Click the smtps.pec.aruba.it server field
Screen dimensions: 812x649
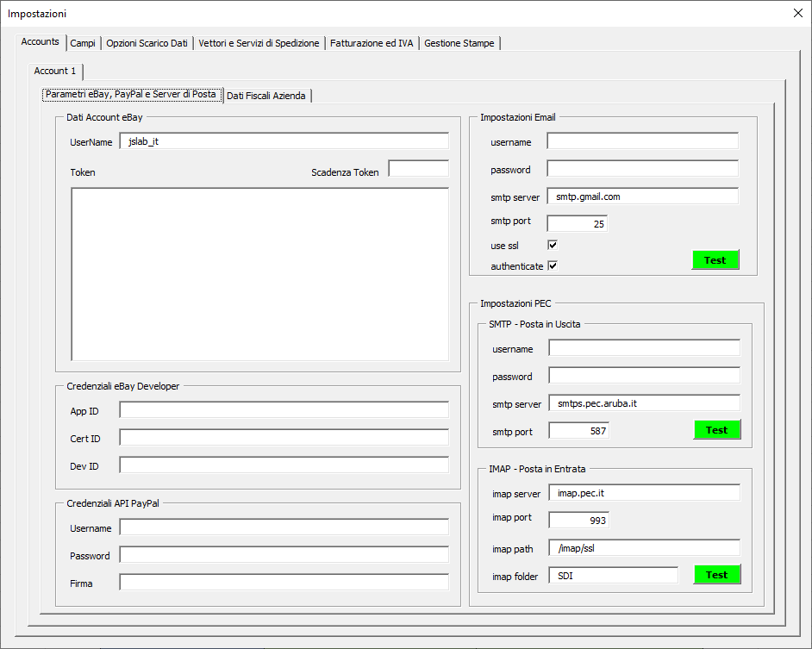click(x=644, y=403)
